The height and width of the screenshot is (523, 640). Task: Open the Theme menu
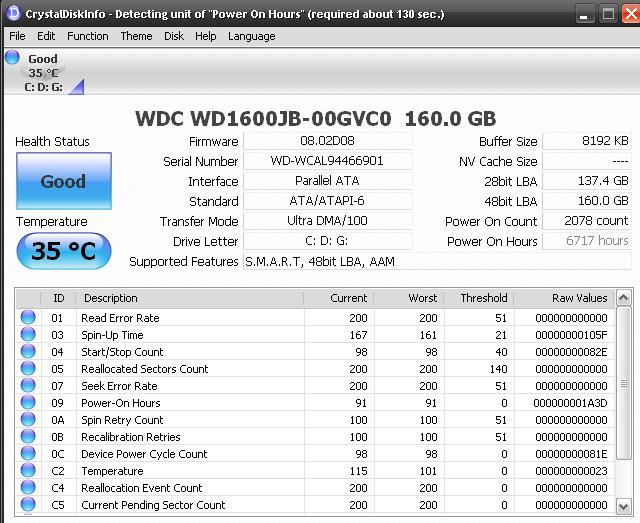pos(136,36)
